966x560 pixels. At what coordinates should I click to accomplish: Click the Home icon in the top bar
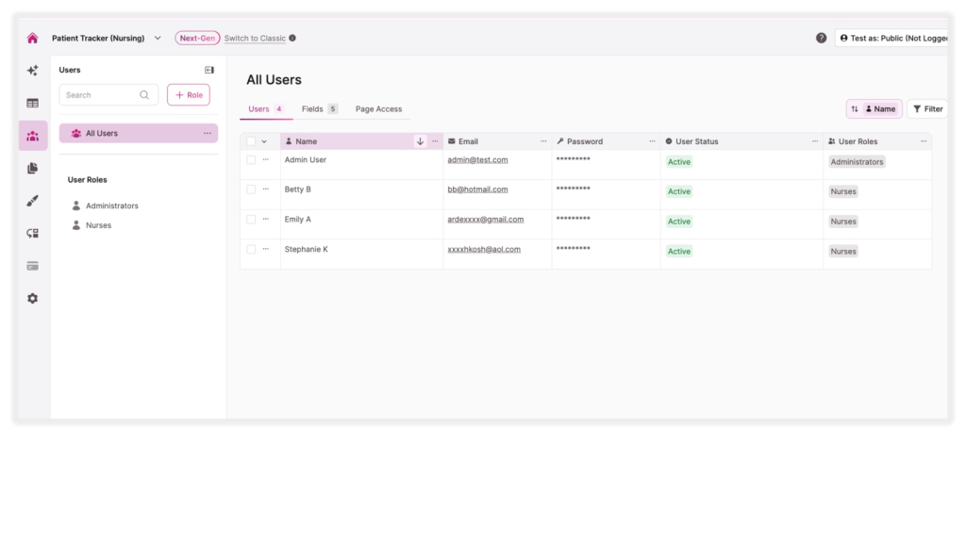click(32, 37)
